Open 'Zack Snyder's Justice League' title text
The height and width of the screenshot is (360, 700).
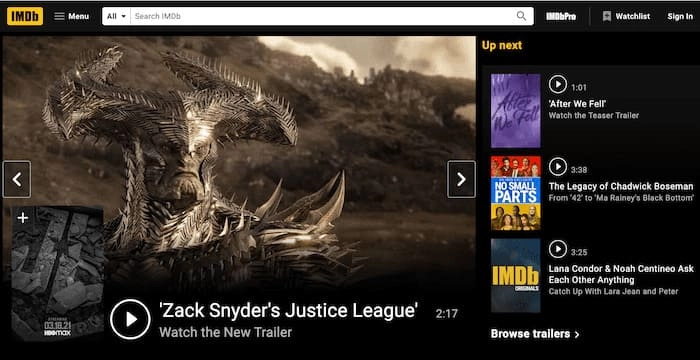coord(288,310)
